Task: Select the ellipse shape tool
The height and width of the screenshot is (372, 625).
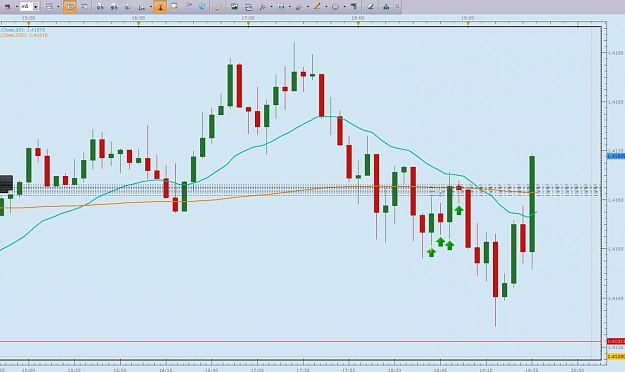Action: click(336, 7)
